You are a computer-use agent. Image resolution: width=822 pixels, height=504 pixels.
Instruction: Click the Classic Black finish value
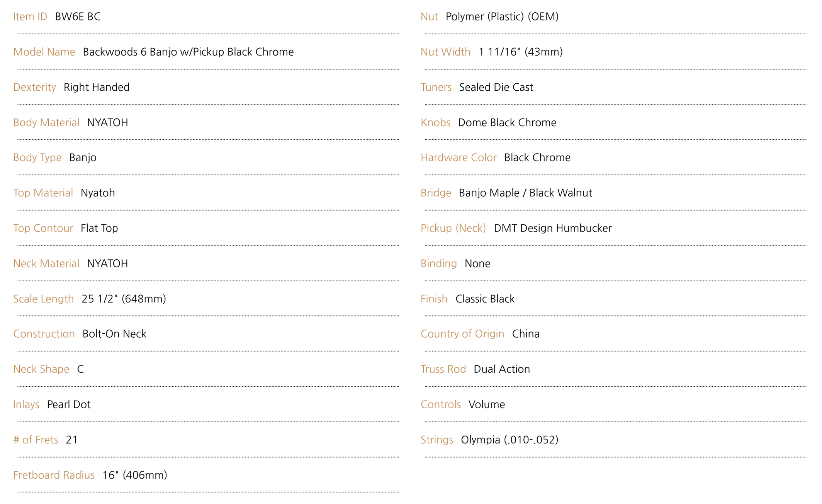pos(485,299)
